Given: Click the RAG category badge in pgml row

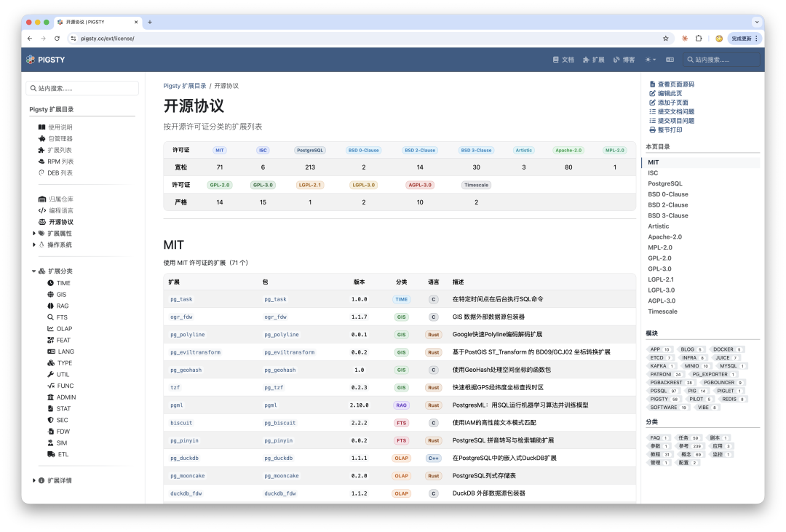Looking at the screenshot, I should click(x=402, y=405).
